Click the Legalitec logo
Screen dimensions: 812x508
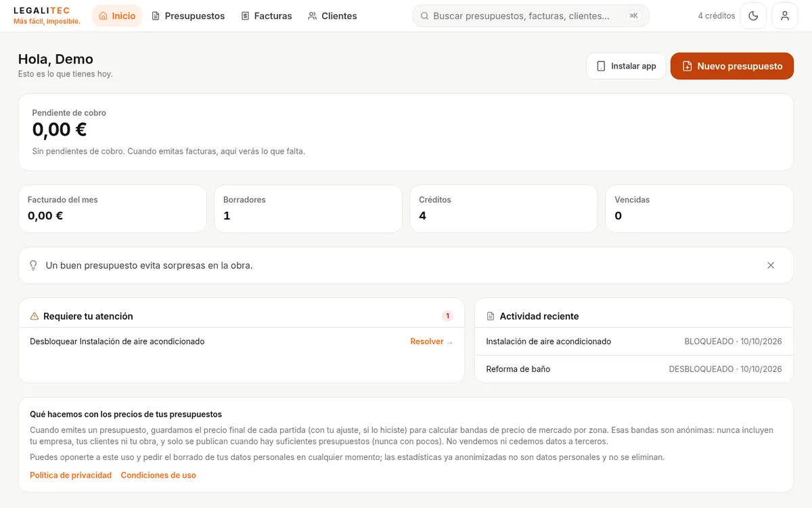(47, 16)
